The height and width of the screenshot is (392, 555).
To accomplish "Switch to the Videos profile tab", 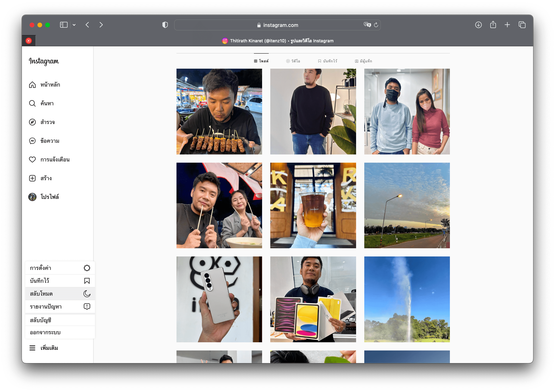I will pos(293,61).
